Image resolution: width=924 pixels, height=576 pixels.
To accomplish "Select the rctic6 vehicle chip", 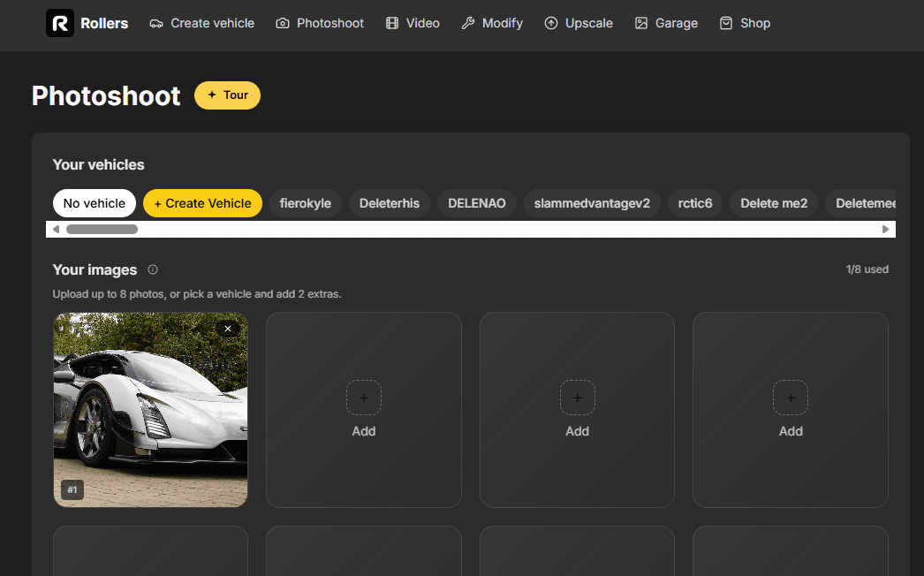I will pos(695,203).
